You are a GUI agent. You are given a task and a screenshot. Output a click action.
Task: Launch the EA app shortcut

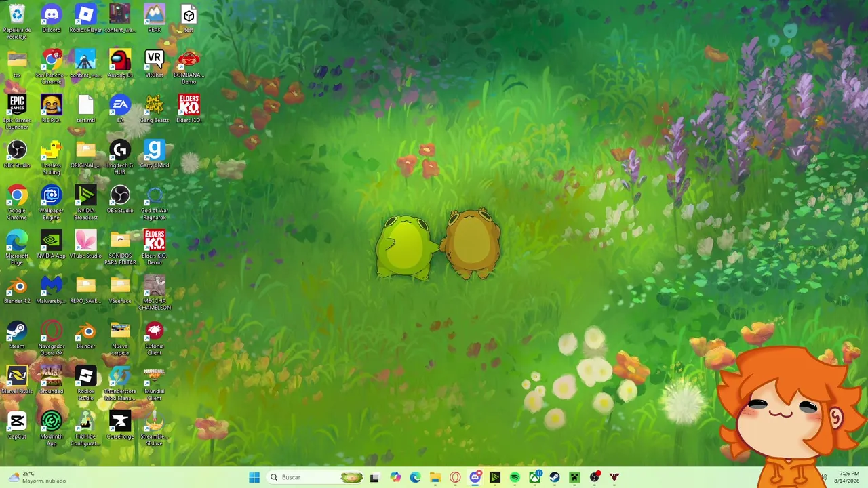(x=120, y=108)
